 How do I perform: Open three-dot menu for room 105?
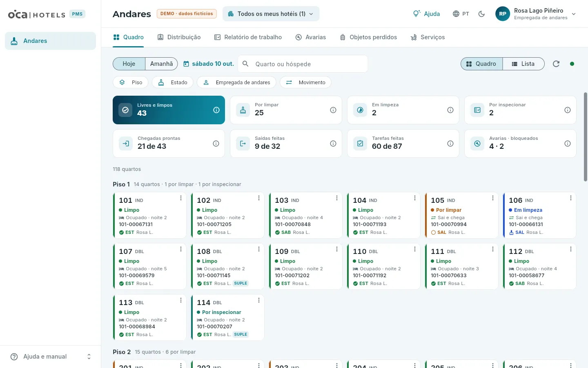click(493, 198)
